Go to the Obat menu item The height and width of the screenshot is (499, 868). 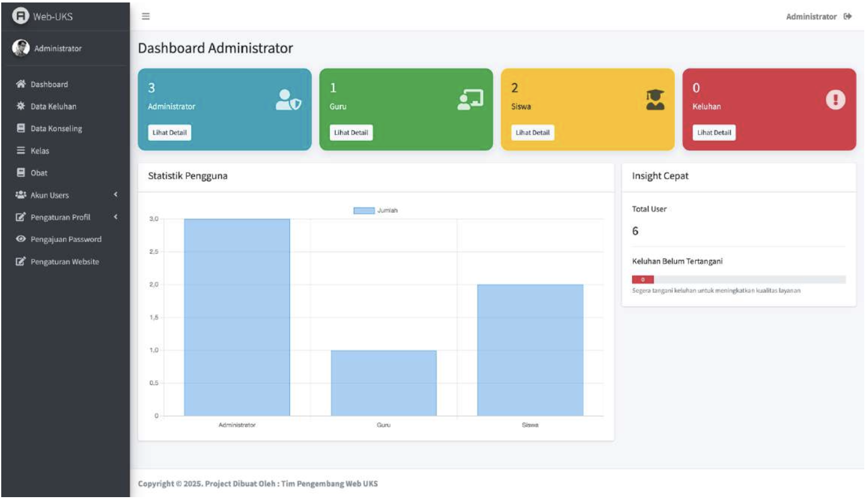pos(65,173)
